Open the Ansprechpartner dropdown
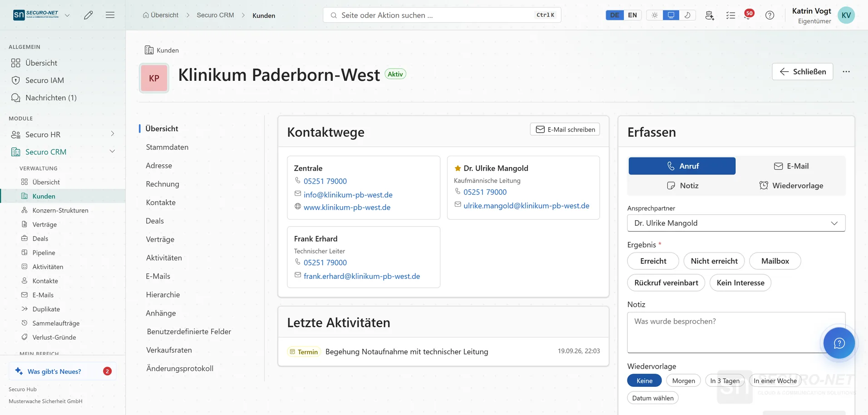Screen dimensions: 868x415 coord(736,223)
